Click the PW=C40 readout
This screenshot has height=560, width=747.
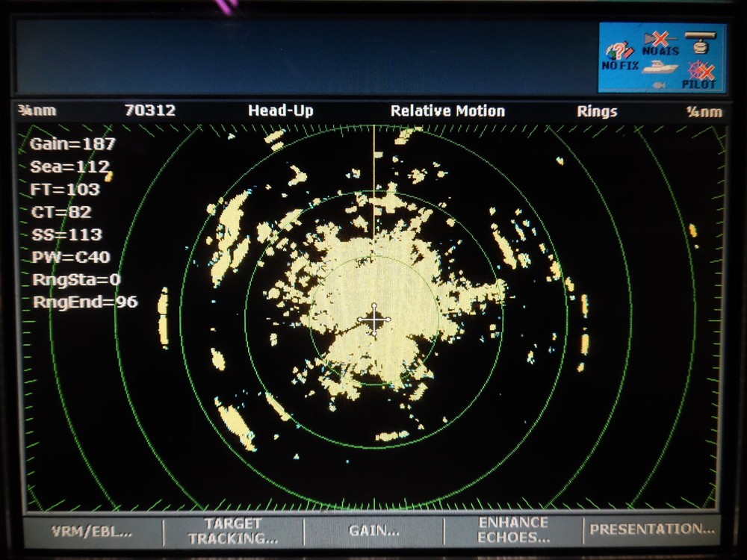[x=71, y=257]
